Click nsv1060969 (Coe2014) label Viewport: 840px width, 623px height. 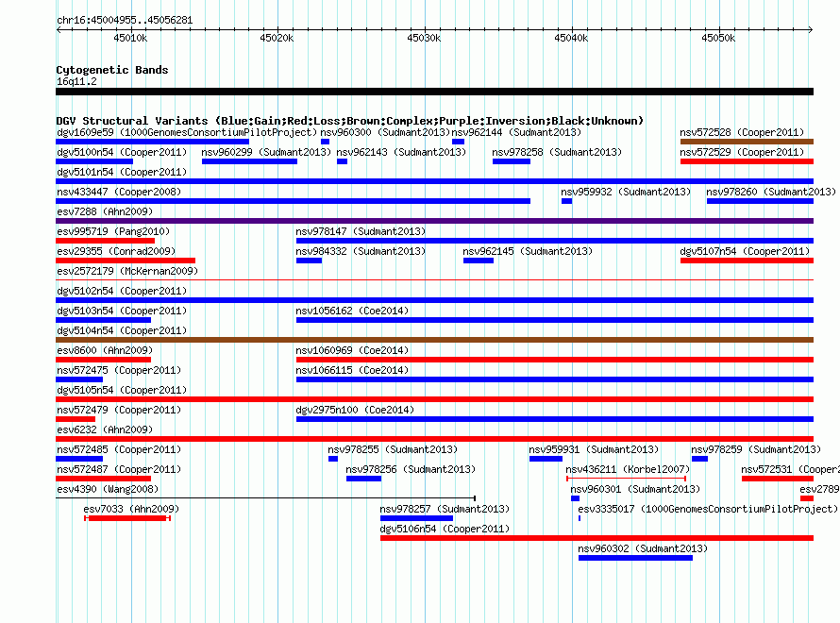(352, 350)
